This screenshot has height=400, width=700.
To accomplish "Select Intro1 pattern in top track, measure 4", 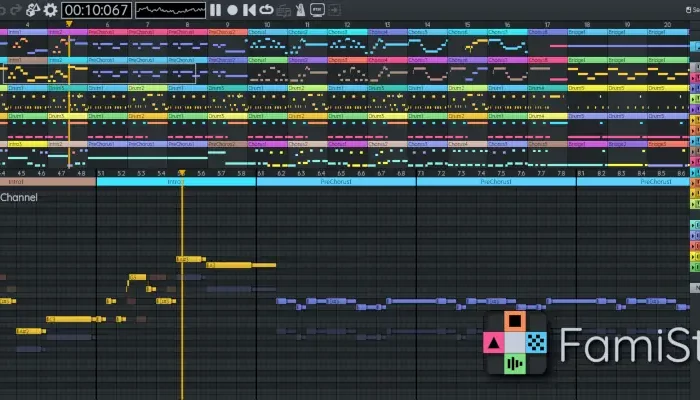I will 27,32.
